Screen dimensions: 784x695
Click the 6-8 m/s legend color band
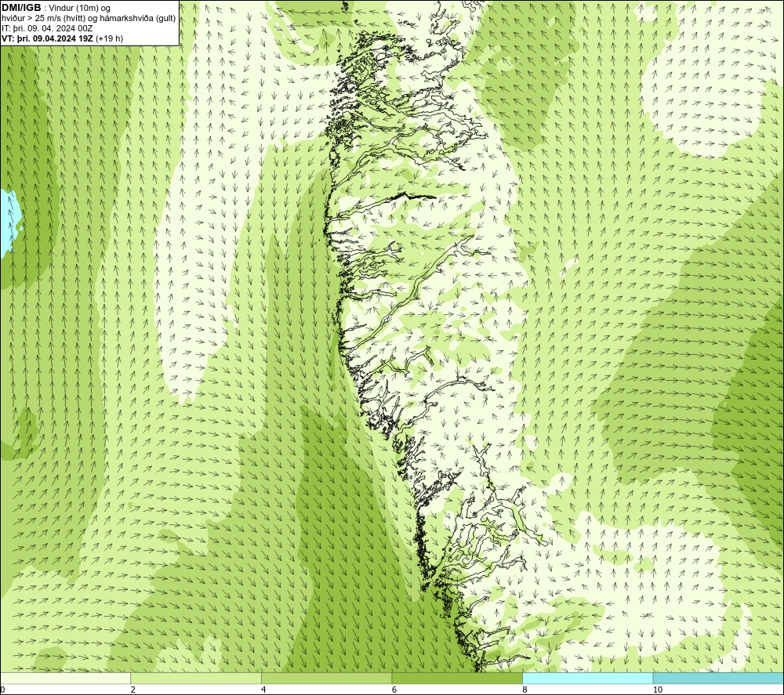(x=457, y=679)
